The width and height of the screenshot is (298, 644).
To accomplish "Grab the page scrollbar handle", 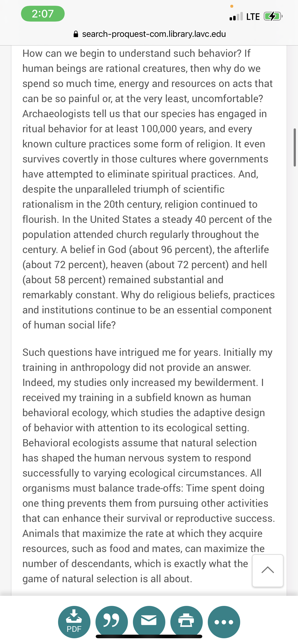I will pos(295,148).
